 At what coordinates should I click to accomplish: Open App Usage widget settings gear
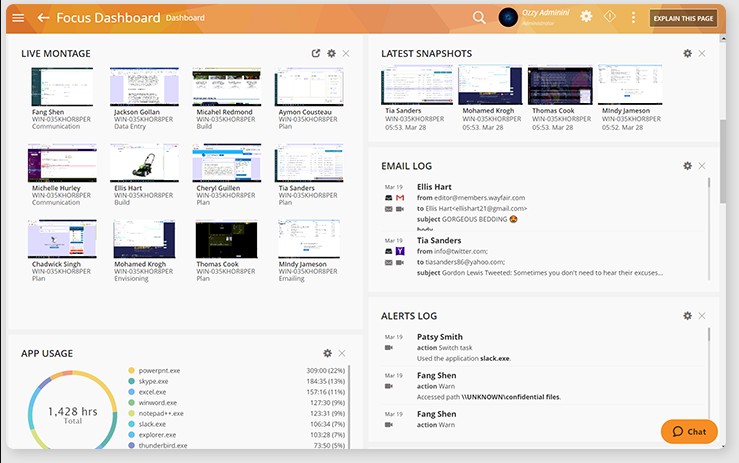coord(327,353)
